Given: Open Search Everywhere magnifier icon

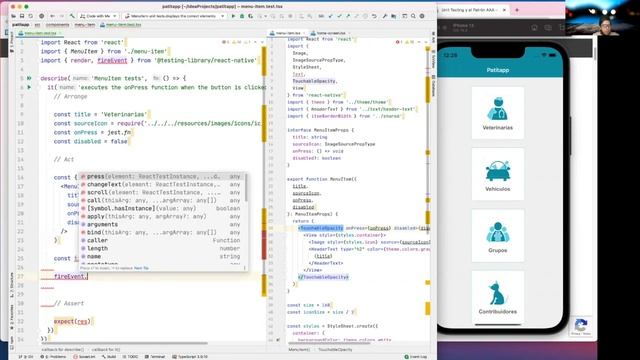Looking at the screenshot, I should (x=413, y=16).
